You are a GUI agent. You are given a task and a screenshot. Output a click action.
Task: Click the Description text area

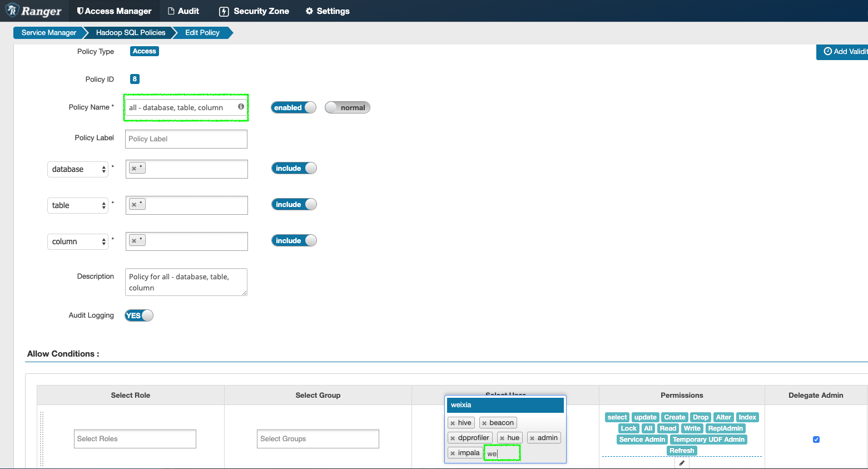click(x=186, y=282)
